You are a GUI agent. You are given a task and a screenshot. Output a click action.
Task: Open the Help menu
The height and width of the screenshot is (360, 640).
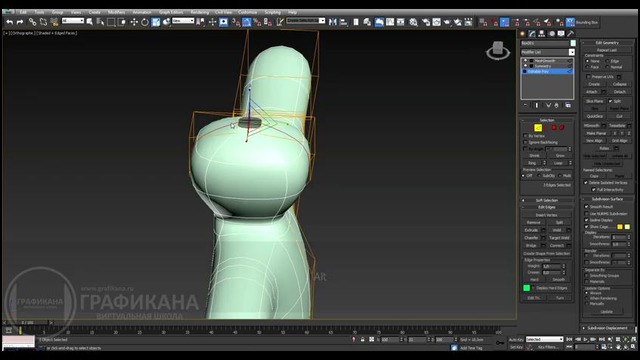pyautogui.click(x=292, y=12)
